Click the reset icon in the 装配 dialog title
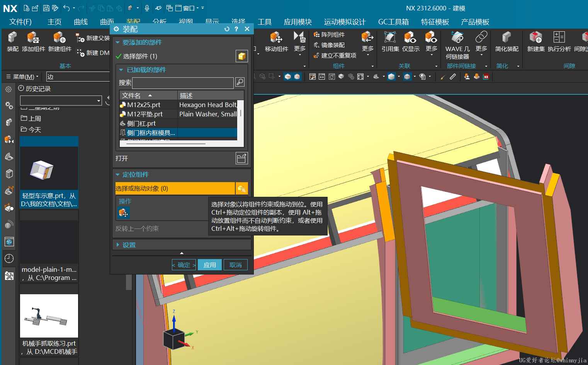The width and height of the screenshot is (588, 365). coord(227,29)
